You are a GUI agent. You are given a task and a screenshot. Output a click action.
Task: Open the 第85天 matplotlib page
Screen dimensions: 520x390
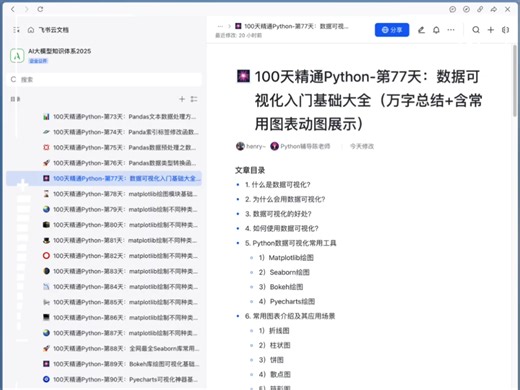[104, 302]
